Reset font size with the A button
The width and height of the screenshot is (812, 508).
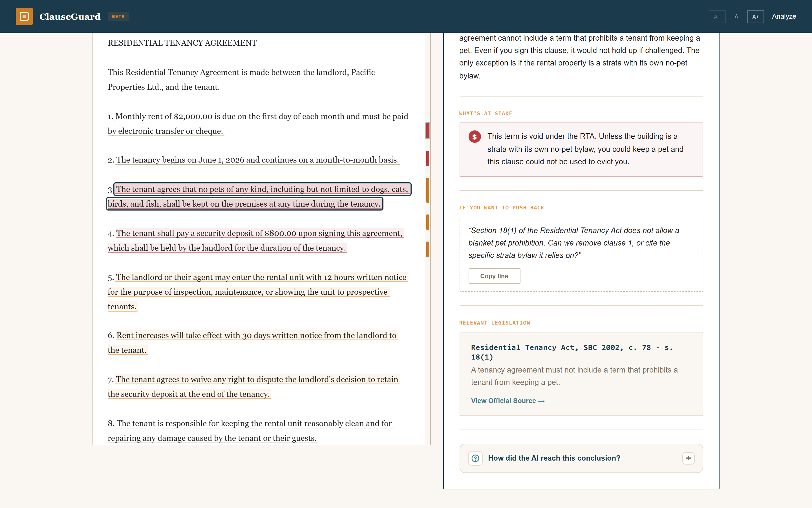coord(736,16)
